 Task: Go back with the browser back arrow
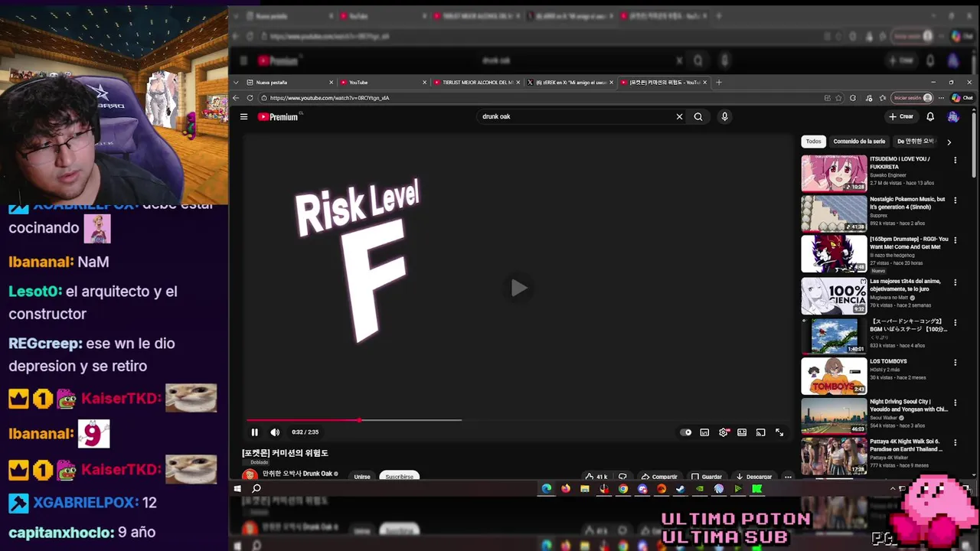(x=236, y=98)
